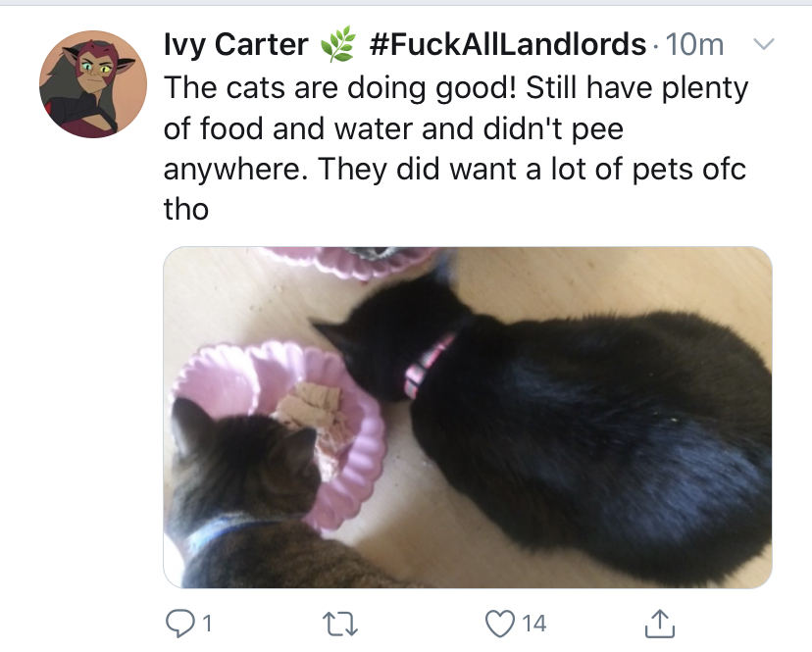Image resolution: width=812 pixels, height=652 pixels.
Task: Retweet using the looping arrows icon
Action: 339,624
